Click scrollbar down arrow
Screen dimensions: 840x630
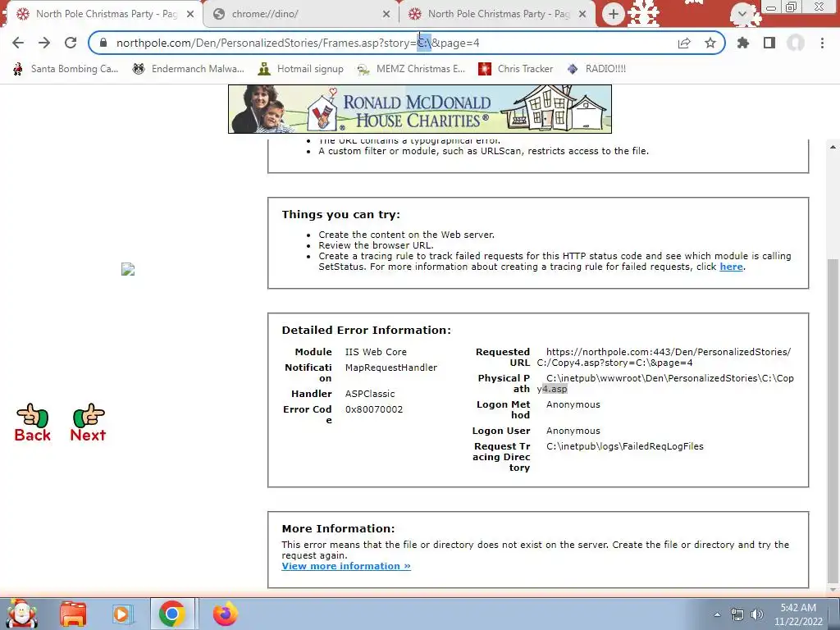click(x=833, y=590)
